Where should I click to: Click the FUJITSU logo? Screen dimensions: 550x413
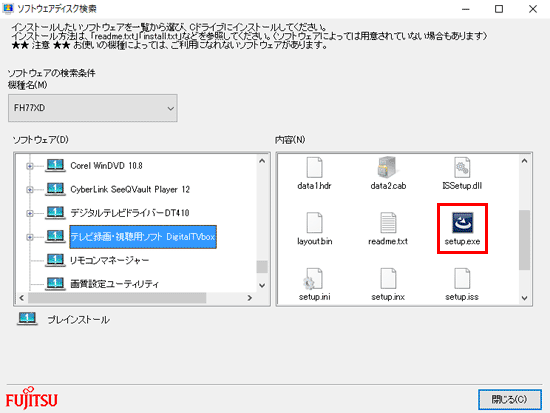(31, 398)
